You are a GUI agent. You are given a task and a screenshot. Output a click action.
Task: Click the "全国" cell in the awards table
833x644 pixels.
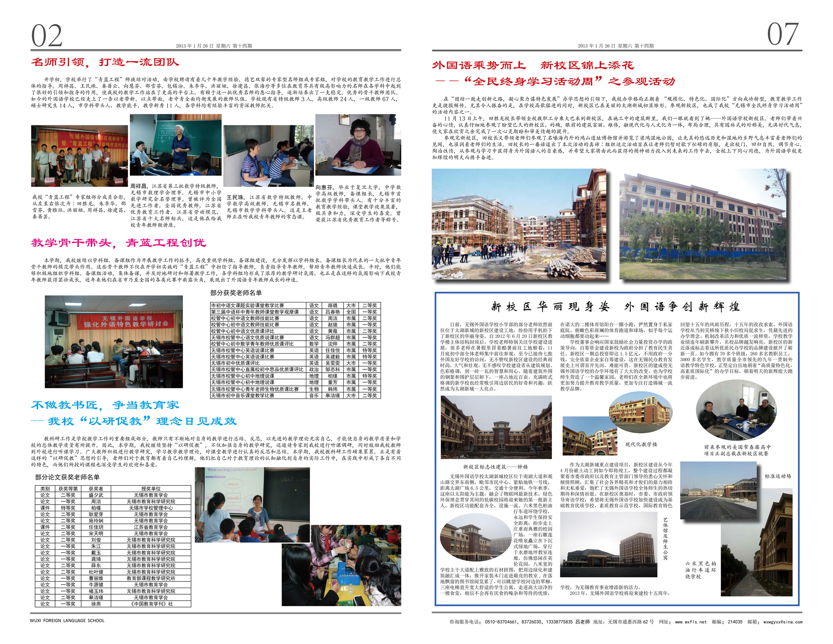351,312
